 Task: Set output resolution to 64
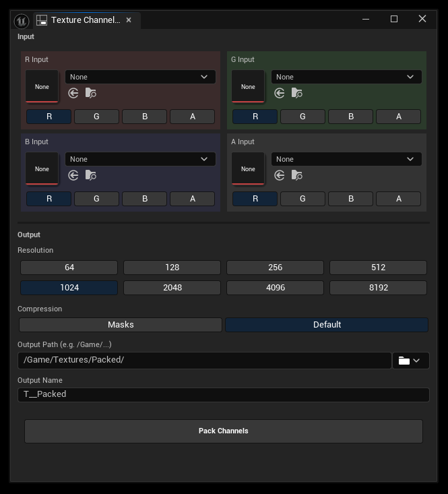(x=69, y=268)
